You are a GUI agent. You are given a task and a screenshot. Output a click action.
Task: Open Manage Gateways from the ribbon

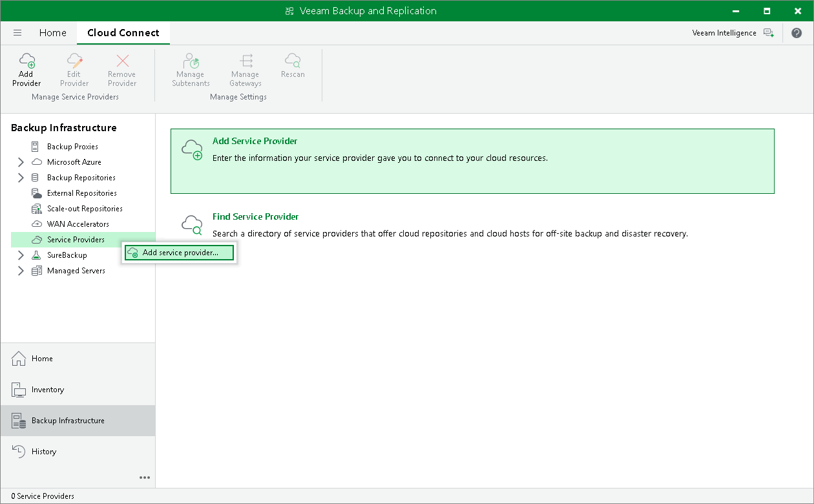[245, 70]
